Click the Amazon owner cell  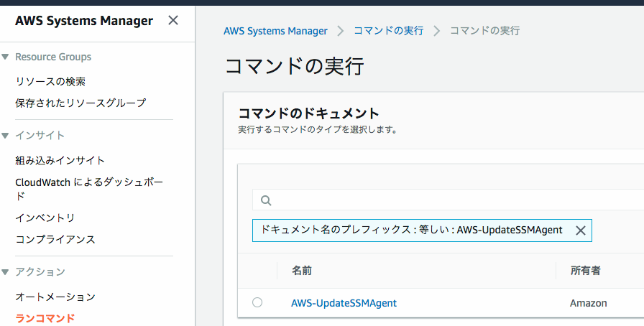click(x=589, y=303)
